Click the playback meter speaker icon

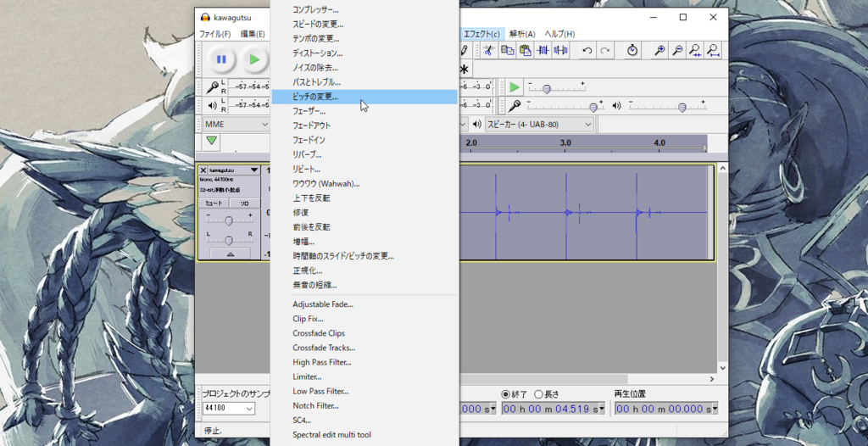pos(212,105)
